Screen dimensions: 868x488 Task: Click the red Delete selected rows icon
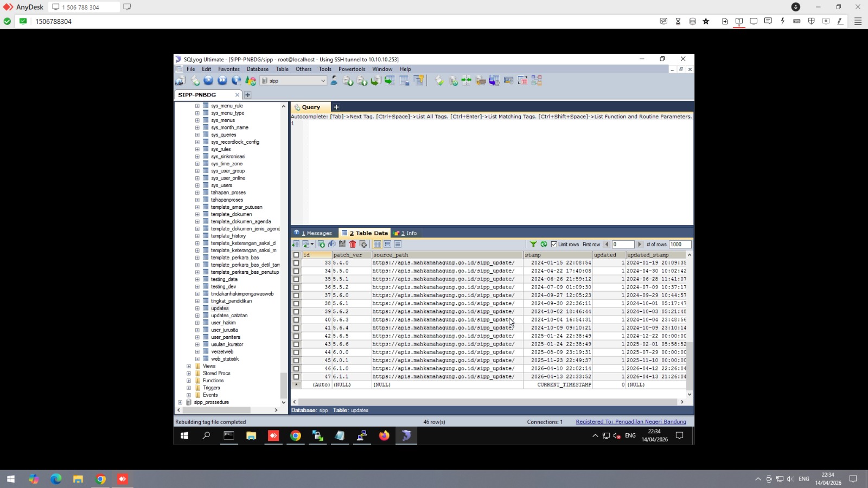[x=353, y=245]
